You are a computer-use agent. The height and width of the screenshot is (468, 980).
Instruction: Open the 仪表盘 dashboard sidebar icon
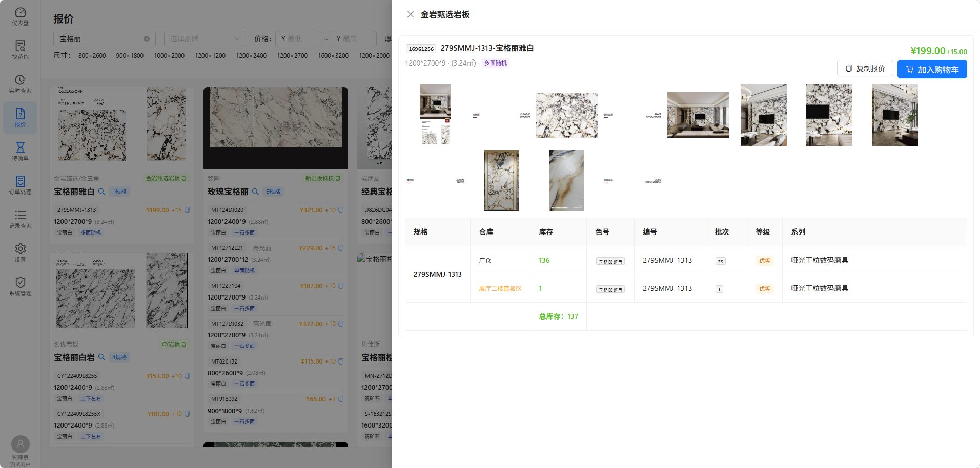(x=20, y=16)
